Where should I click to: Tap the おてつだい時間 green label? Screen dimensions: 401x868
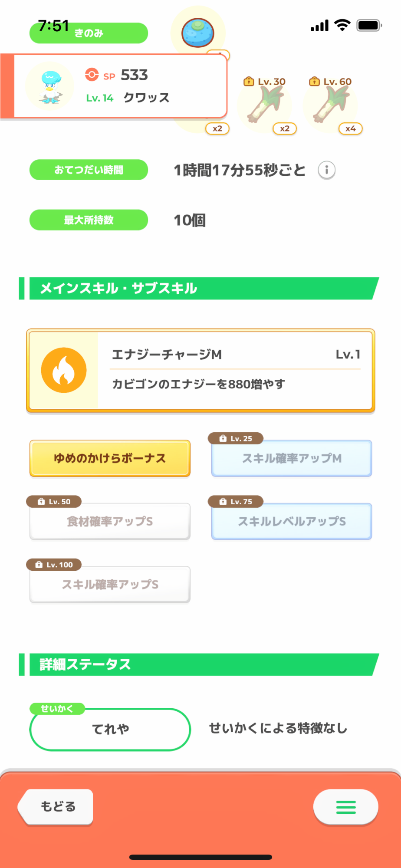tap(89, 170)
